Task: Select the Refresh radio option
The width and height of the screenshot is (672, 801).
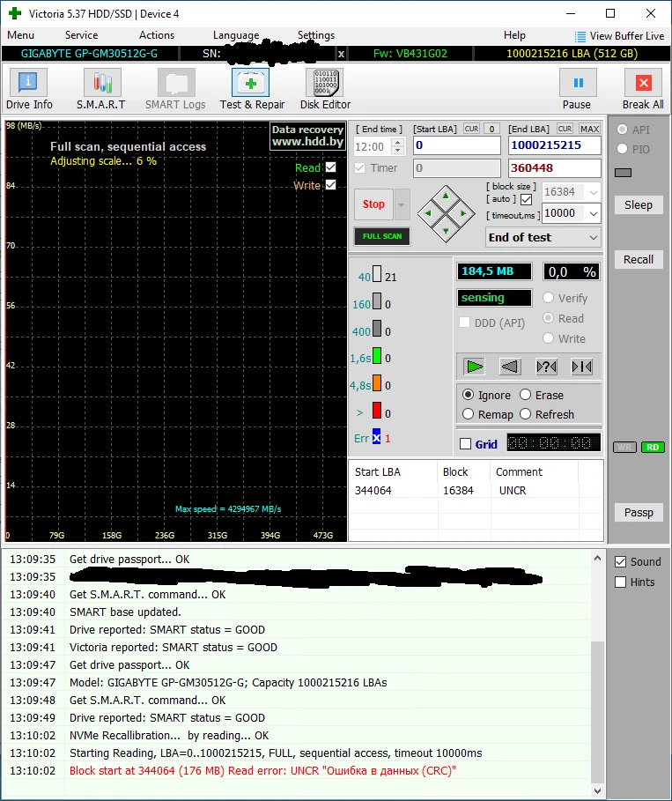Action: [526, 414]
